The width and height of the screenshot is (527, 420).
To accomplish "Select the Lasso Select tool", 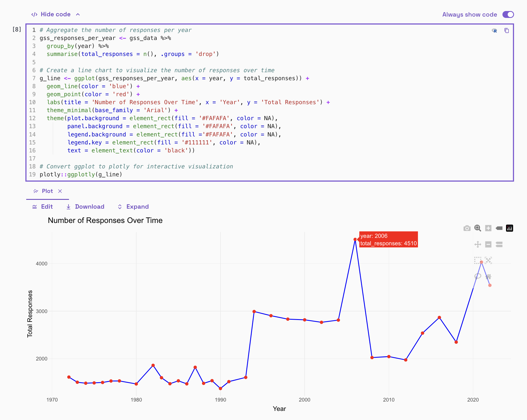I will (478, 276).
